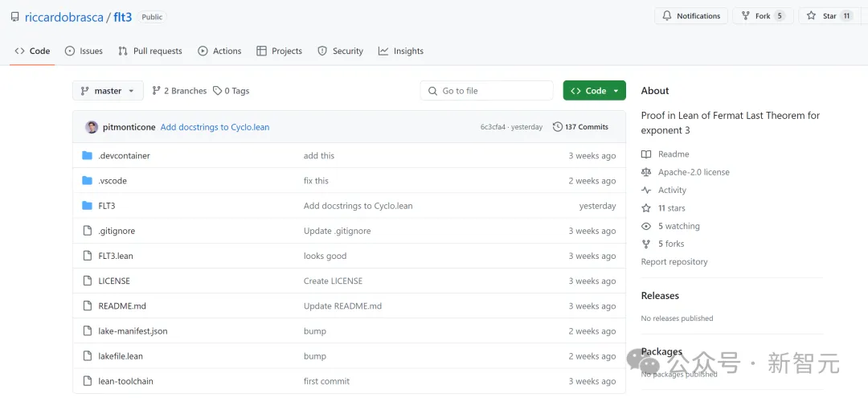
Task: Open the .devcontainer folder
Action: [x=124, y=156]
